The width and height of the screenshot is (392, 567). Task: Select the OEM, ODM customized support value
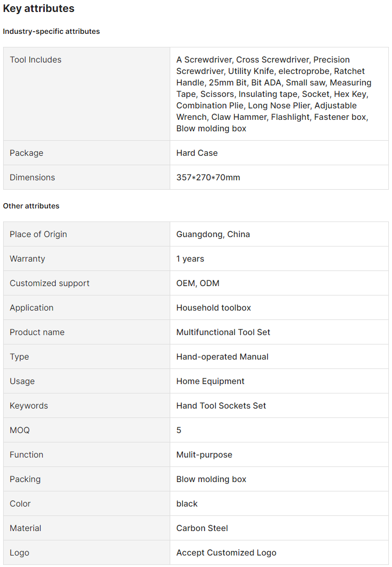click(x=198, y=283)
